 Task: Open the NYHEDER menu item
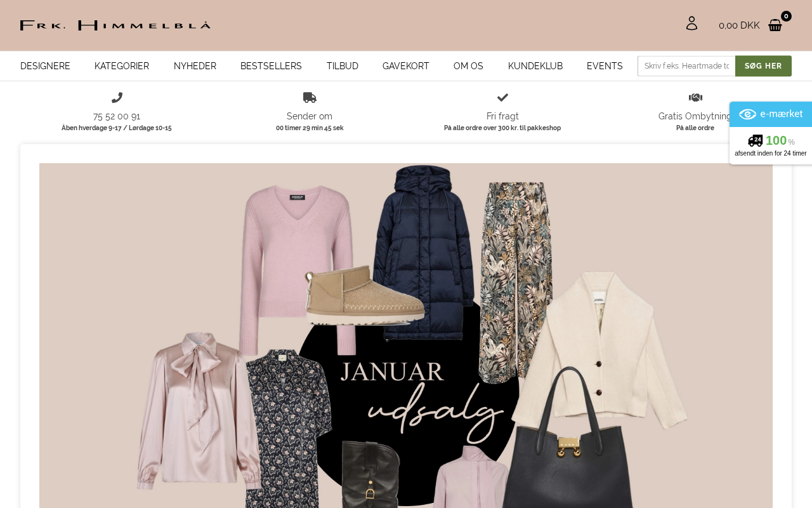coord(195,66)
